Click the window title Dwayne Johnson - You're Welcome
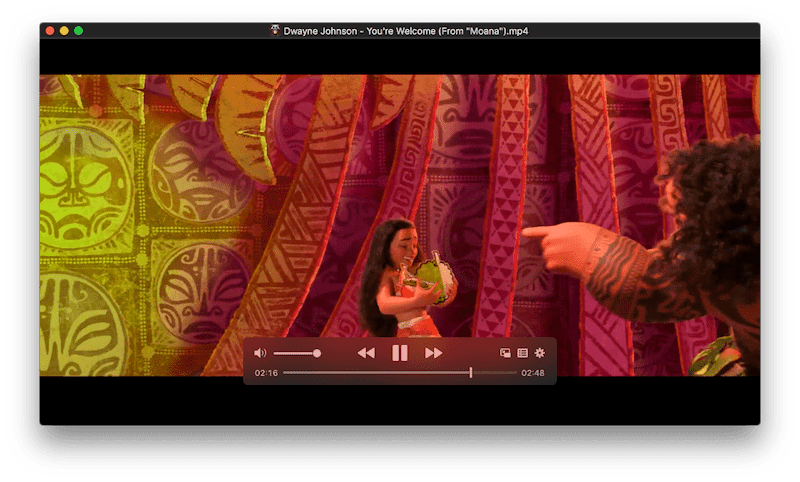Screen dimensions: 800x482 coord(406,31)
